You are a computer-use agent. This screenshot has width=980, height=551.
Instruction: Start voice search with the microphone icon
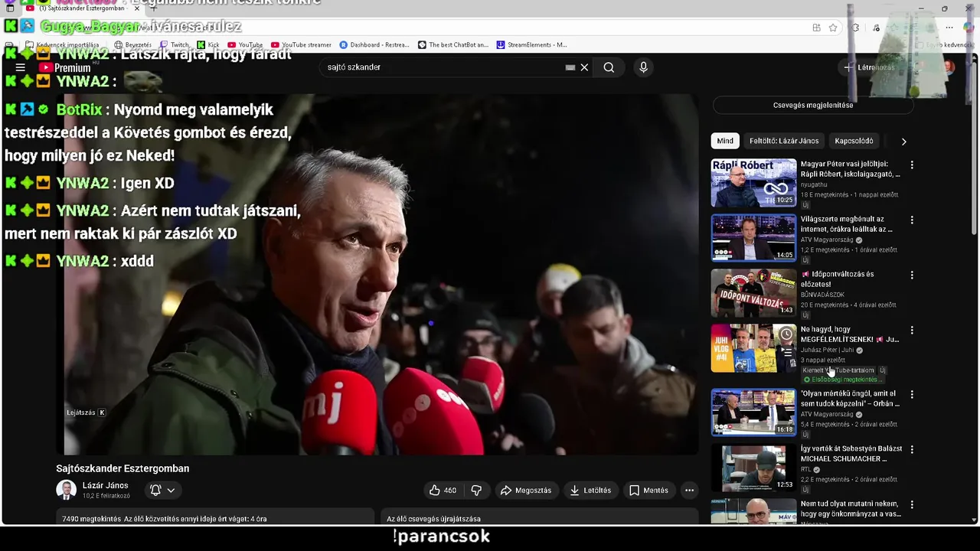click(643, 67)
